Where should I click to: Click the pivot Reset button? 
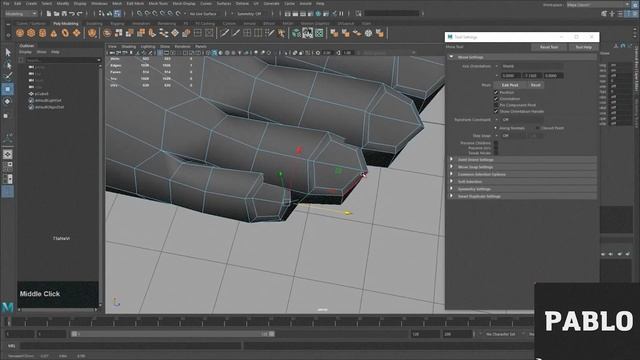535,85
